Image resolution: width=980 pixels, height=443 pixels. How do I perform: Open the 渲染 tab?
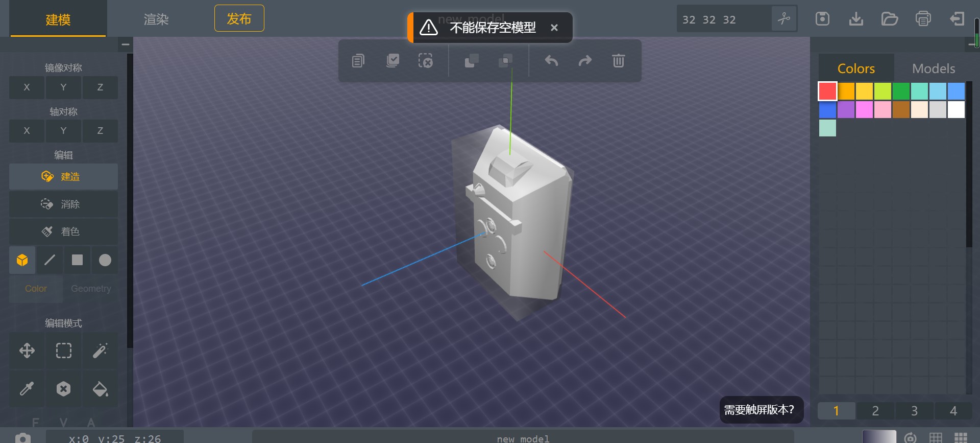point(156,19)
